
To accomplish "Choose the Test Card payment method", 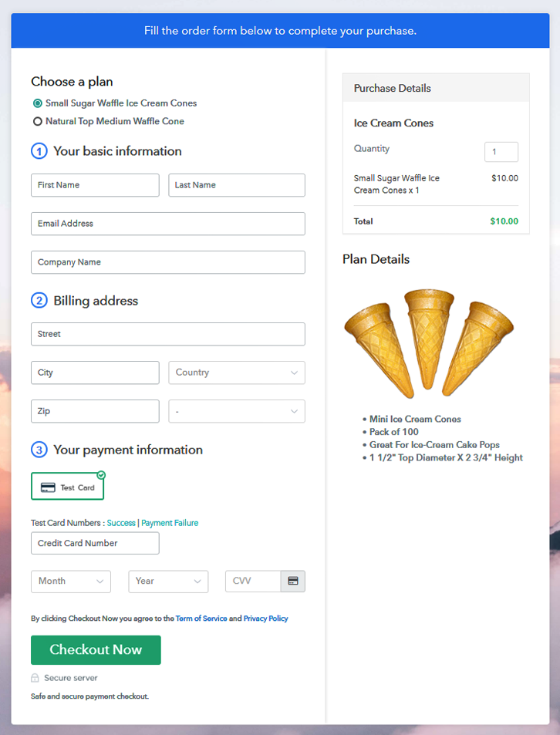I will click(68, 487).
